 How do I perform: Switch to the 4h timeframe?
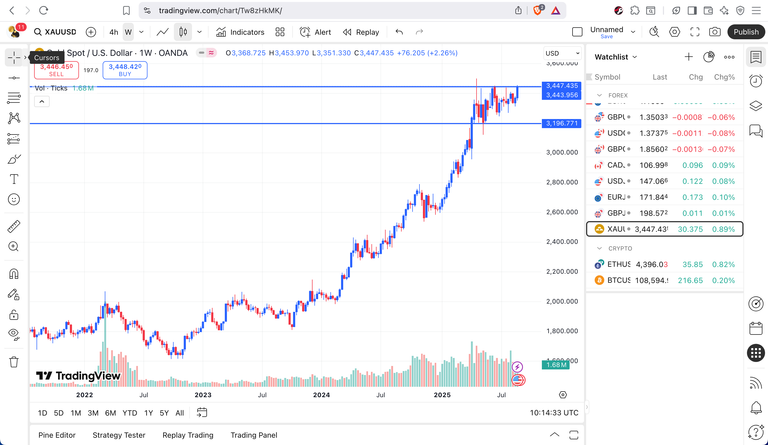114,32
